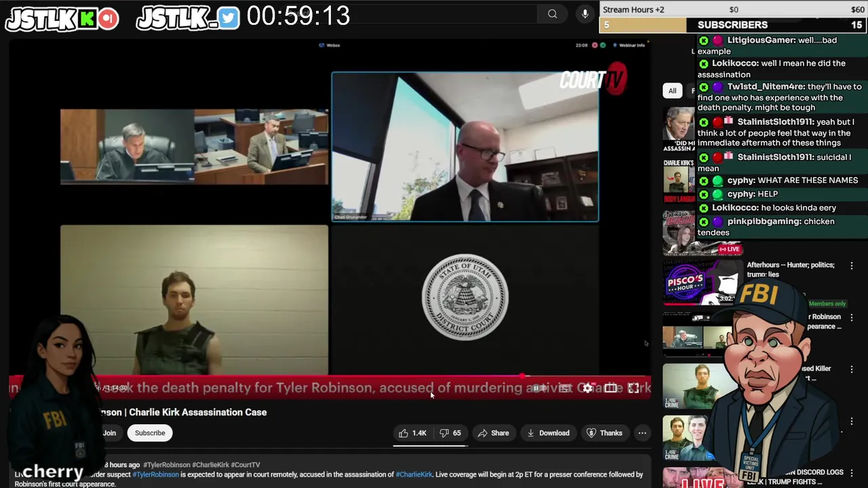Toggle subtitles in the video player

564,388
